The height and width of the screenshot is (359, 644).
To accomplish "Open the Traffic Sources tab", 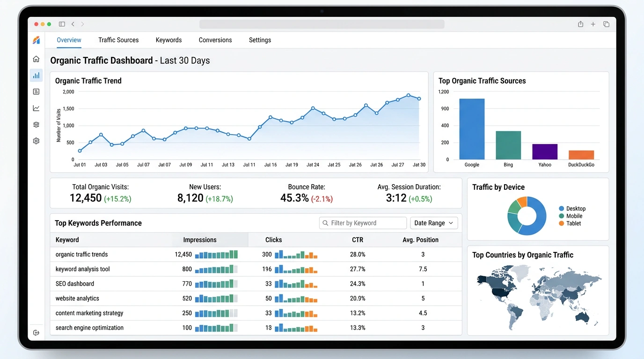I will click(x=118, y=40).
